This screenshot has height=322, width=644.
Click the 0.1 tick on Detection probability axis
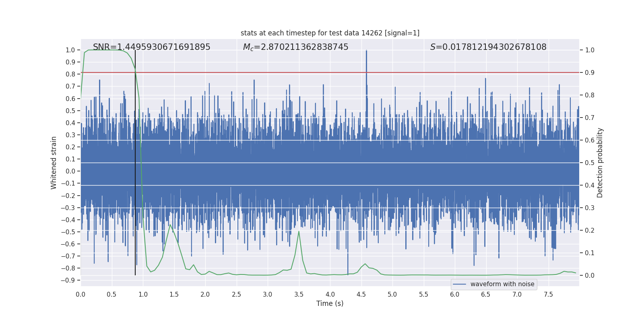[x=590, y=253]
